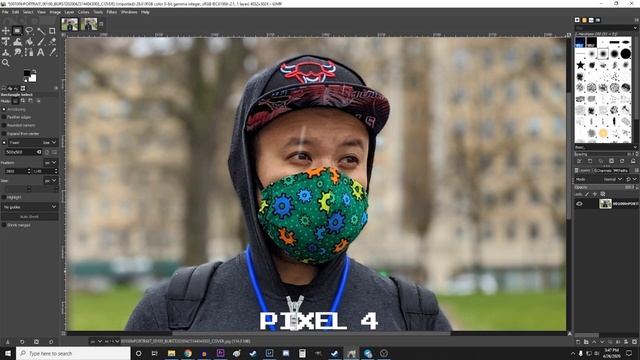Open the No guides dropdown
640x360 pixels.
click(30, 207)
